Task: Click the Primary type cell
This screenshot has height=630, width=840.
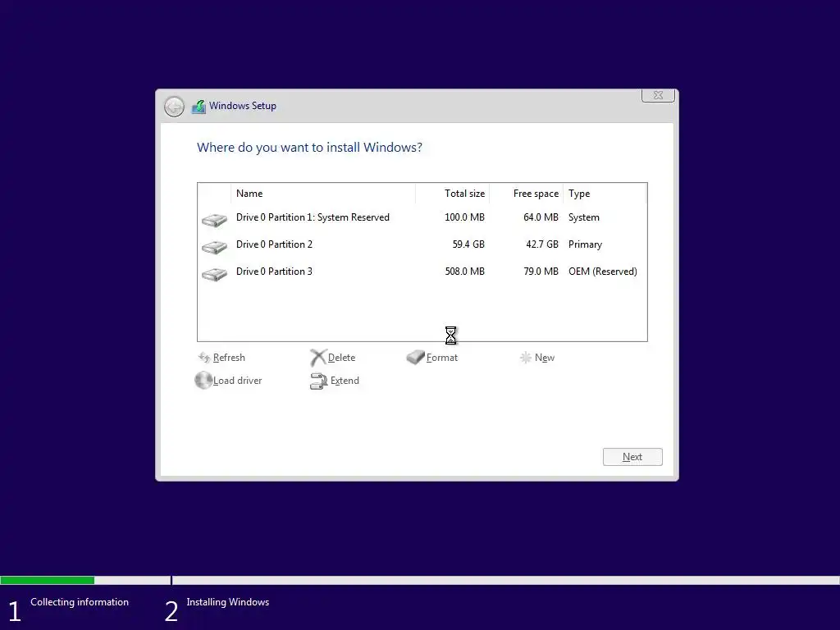Action: (585, 244)
